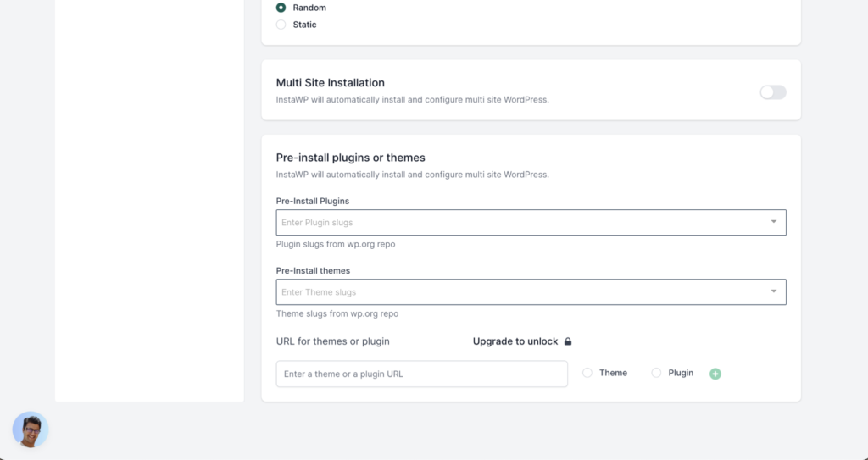The width and height of the screenshot is (868, 460).
Task: Click the theme or plugin URL input
Action: tap(422, 374)
